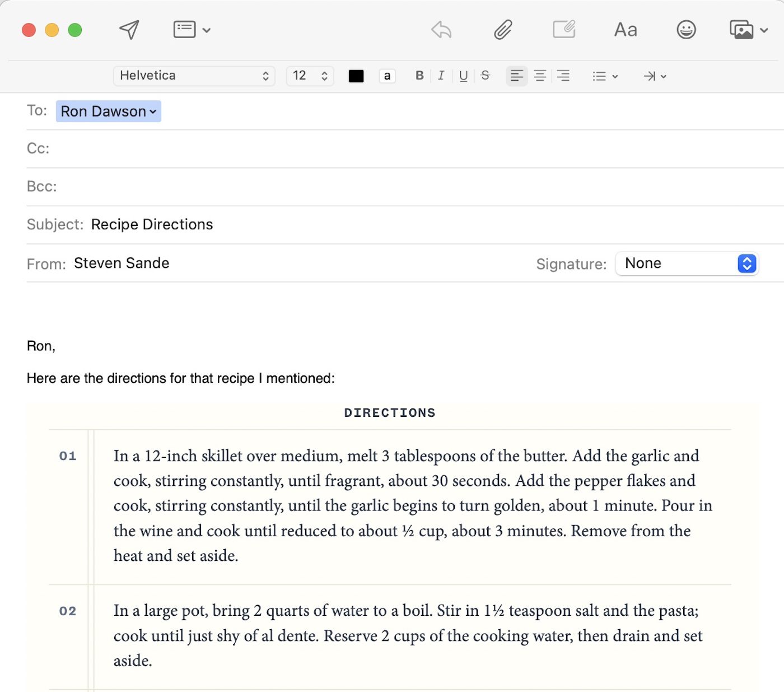Open the header fields options button
The height and width of the screenshot is (692, 784).
pos(191,30)
